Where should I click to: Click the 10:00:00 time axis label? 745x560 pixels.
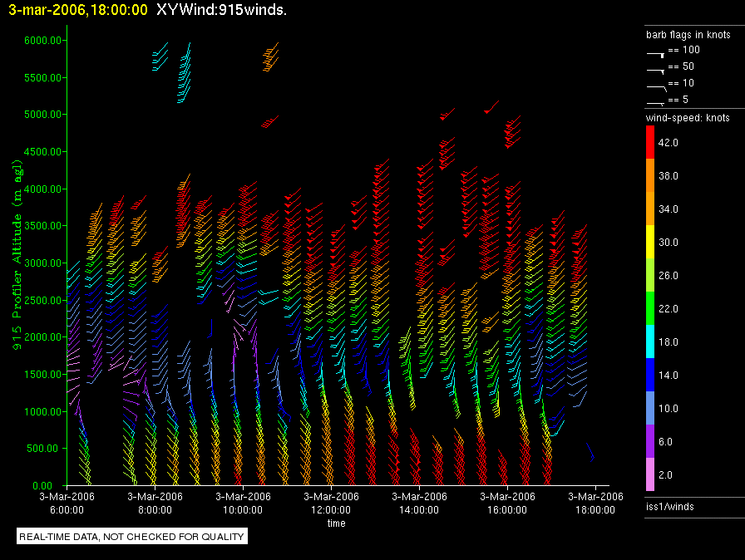(x=243, y=509)
